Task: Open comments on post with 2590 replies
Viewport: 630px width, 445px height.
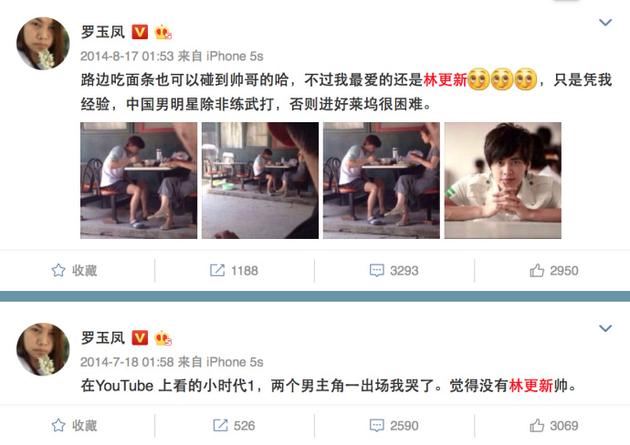Action: point(394,425)
